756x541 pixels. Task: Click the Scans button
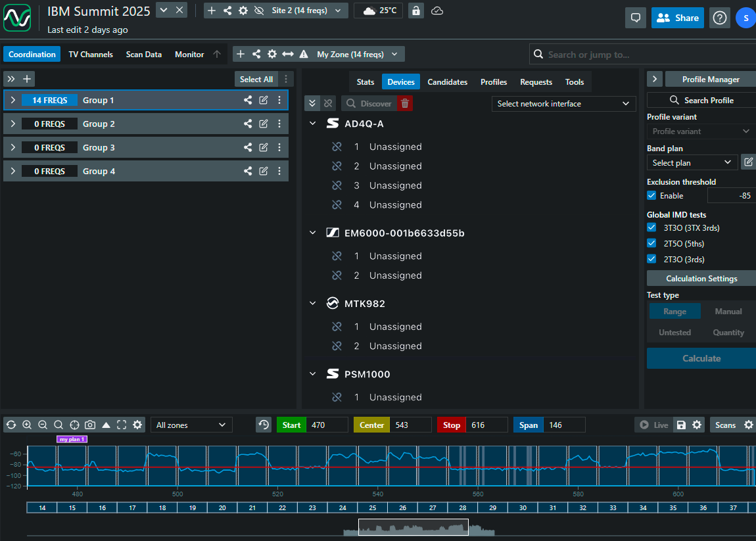coord(725,425)
